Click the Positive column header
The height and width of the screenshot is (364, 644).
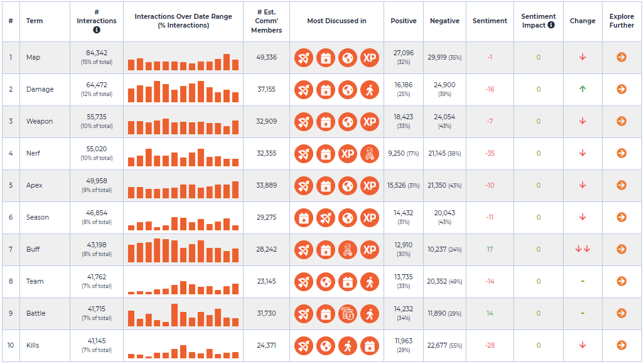coord(404,21)
